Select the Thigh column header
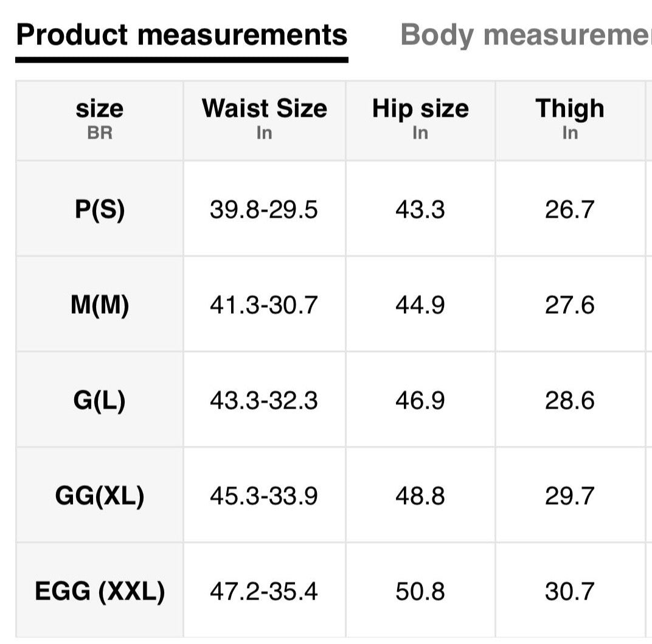 570,120
